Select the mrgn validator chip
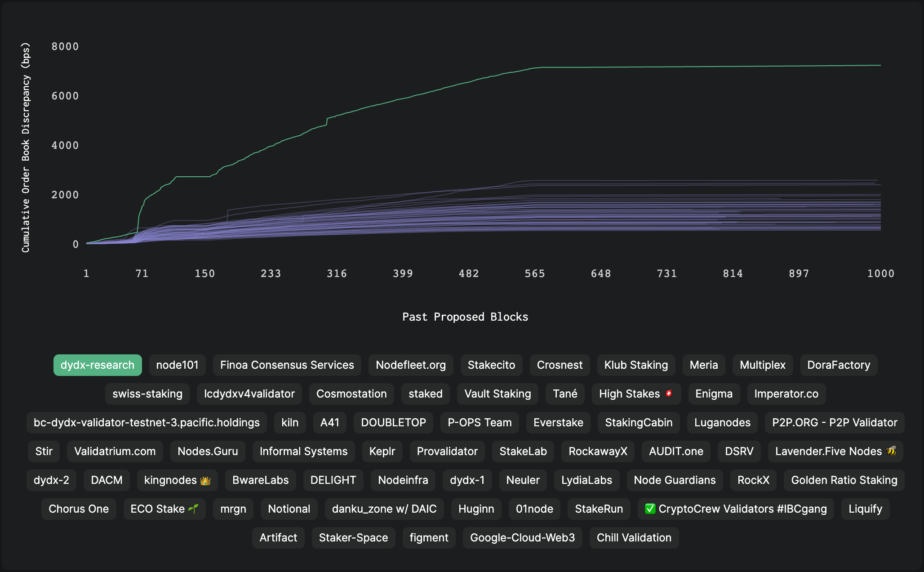Viewport: 924px width, 572px height. pos(233,509)
